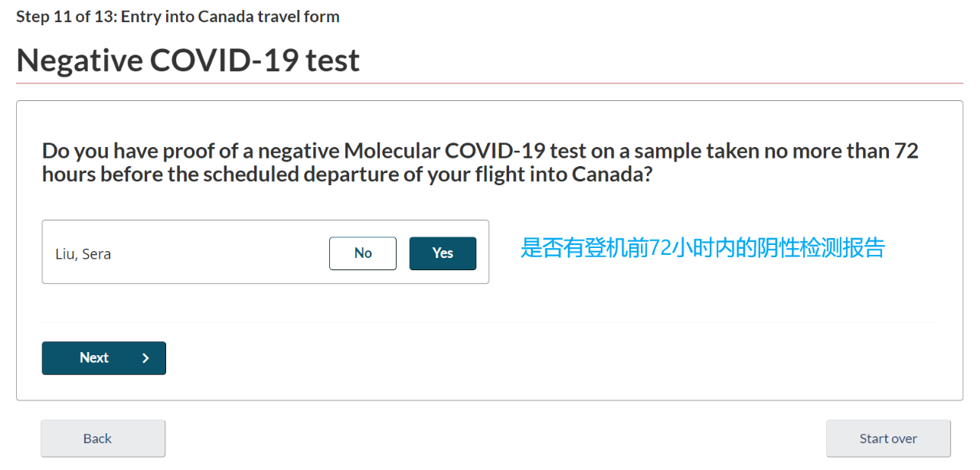Click the blue Chinese annotation text
980x470 pixels.
click(x=702, y=248)
